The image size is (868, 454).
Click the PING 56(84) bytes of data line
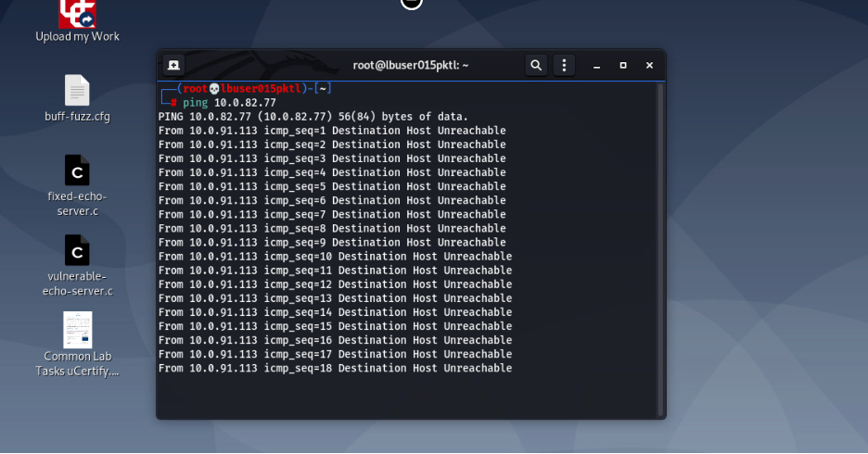click(313, 117)
